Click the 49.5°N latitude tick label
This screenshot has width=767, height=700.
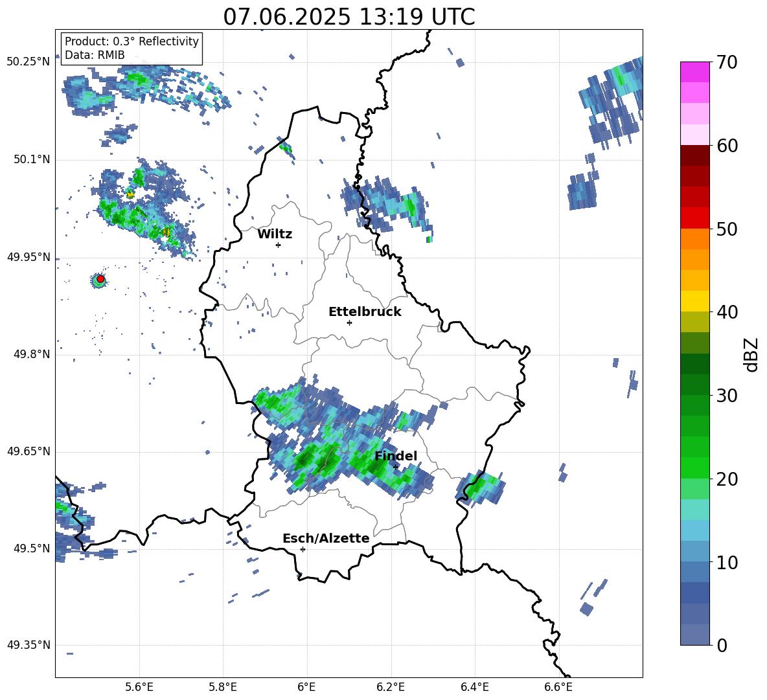click(x=31, y=548)
